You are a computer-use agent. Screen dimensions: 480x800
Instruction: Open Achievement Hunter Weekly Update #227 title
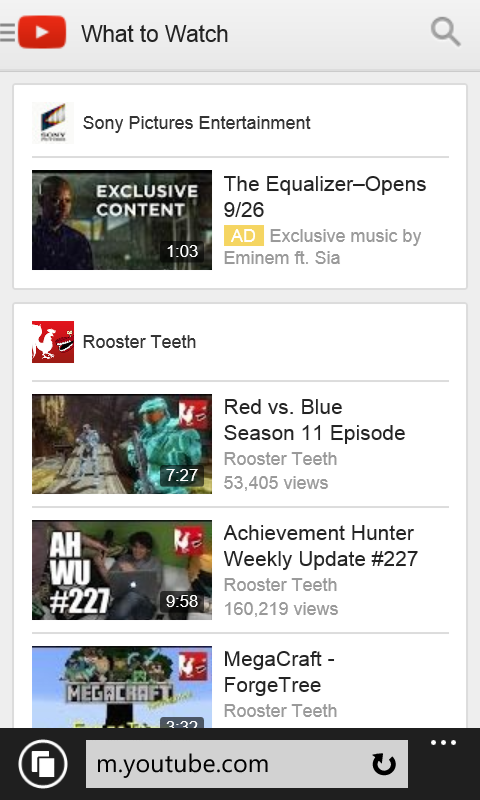pyautogui.click(x=321, y=546)
